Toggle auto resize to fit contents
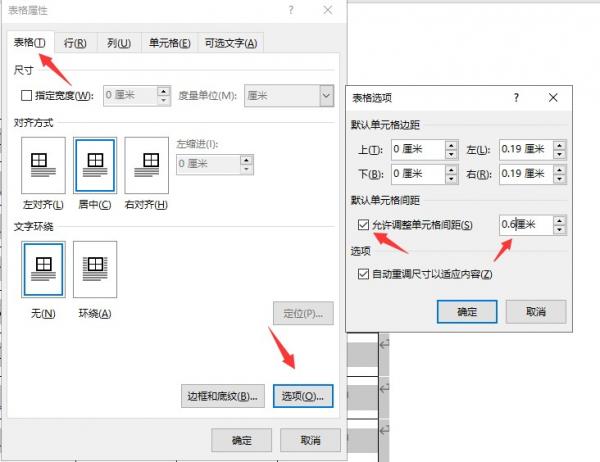600x462 pixels. 363,274
